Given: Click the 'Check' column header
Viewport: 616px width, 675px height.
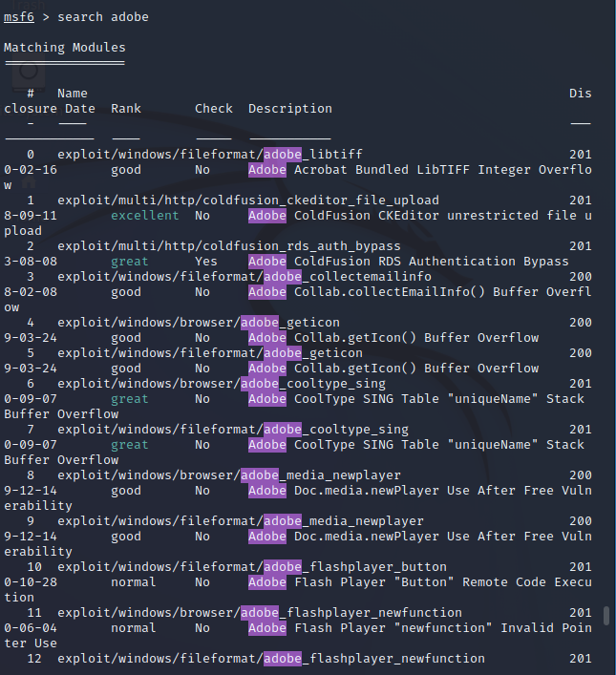Looking at the screenshot, I should click(x=214, y=109).
